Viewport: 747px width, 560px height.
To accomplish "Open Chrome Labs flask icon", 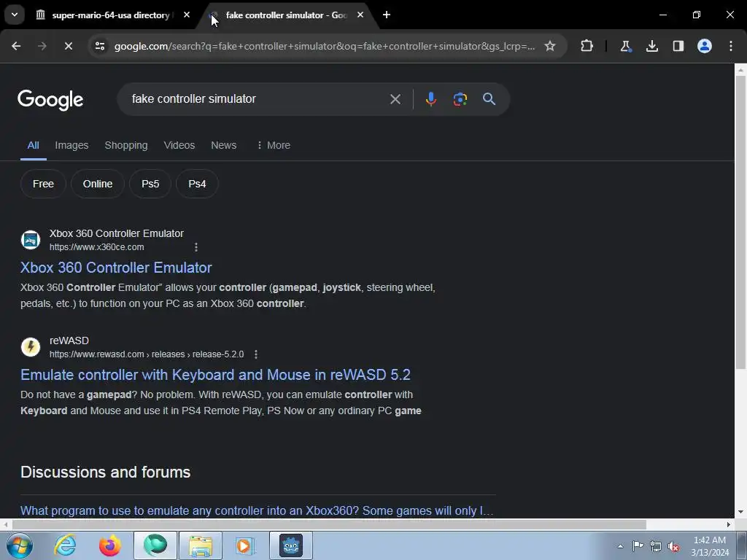I will pyautogui.click(x=625, y=46).
